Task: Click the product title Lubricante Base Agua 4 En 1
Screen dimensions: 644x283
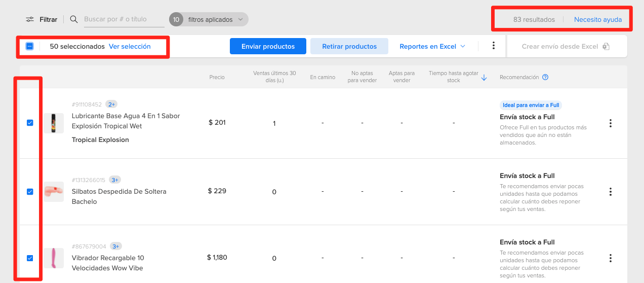Action: click(x=126, y=121)
